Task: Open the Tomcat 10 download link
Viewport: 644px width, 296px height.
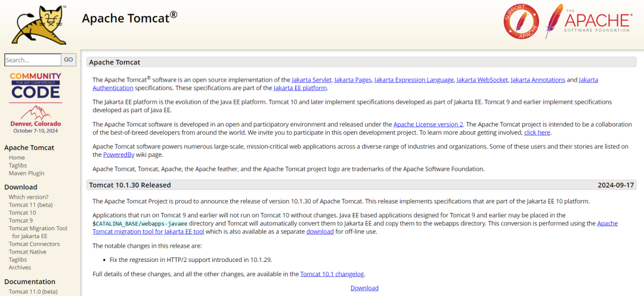Action: coord(22,212)
